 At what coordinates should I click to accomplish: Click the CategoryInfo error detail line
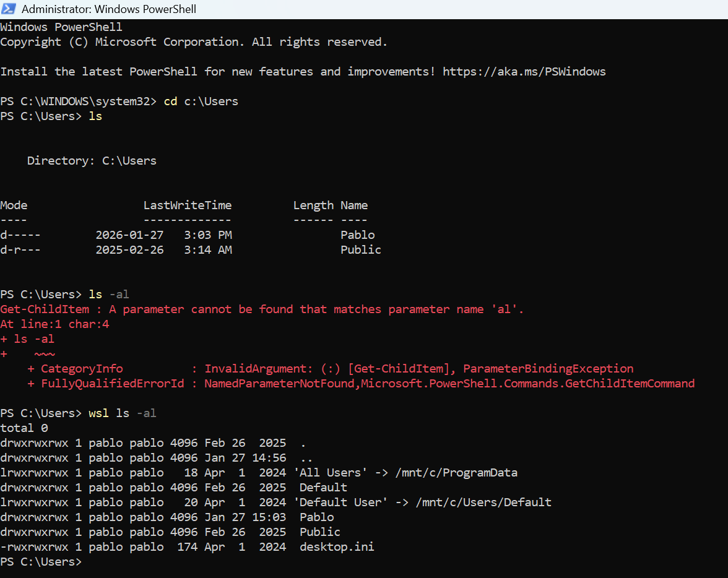pos(330,369)
